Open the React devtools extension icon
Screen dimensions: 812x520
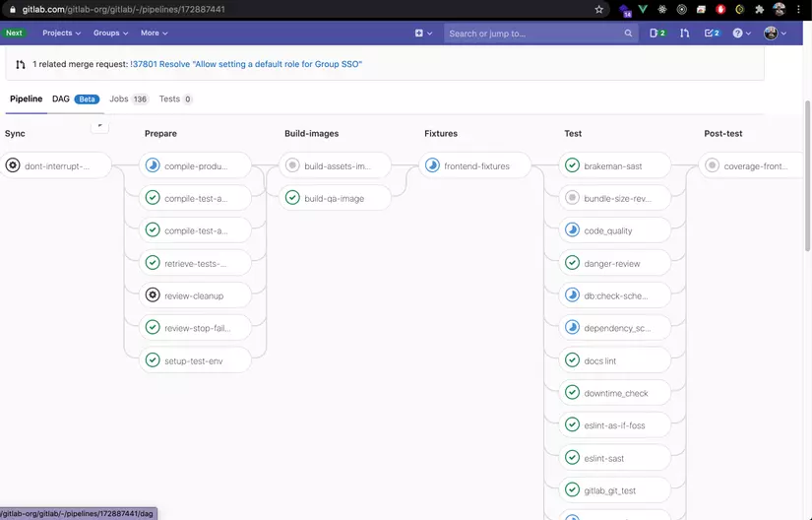662,9
